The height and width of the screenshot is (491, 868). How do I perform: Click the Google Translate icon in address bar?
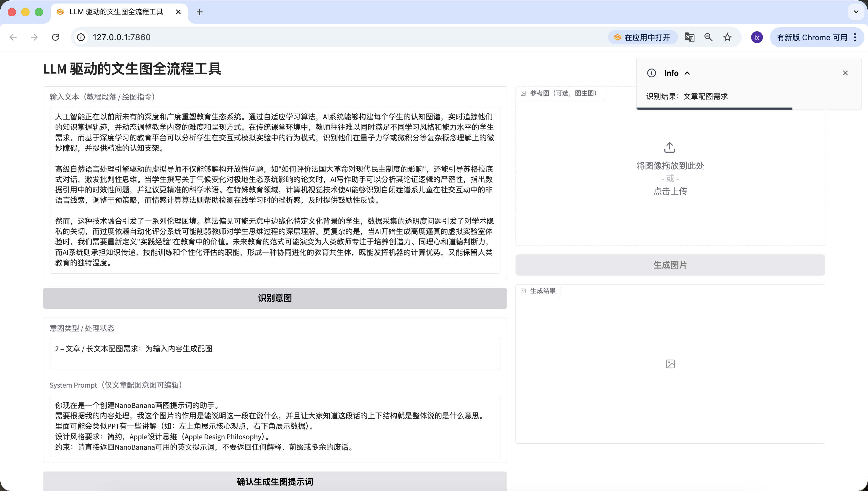[x=689, y=37]
